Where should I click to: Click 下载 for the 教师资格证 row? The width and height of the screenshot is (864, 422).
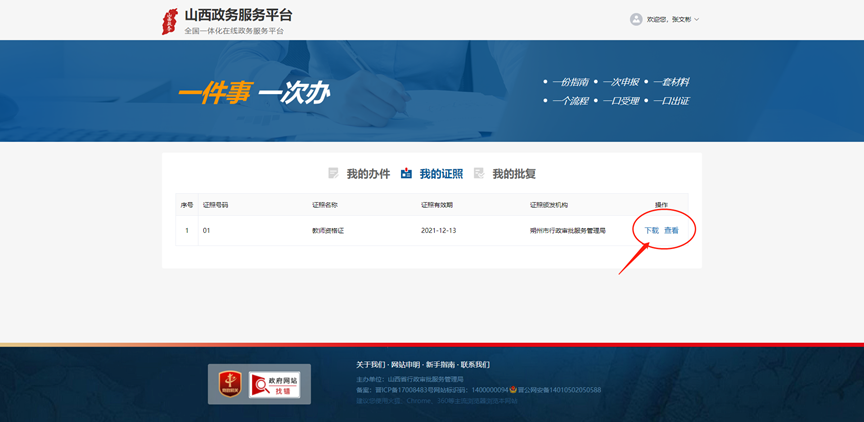(x=651, y=230)
